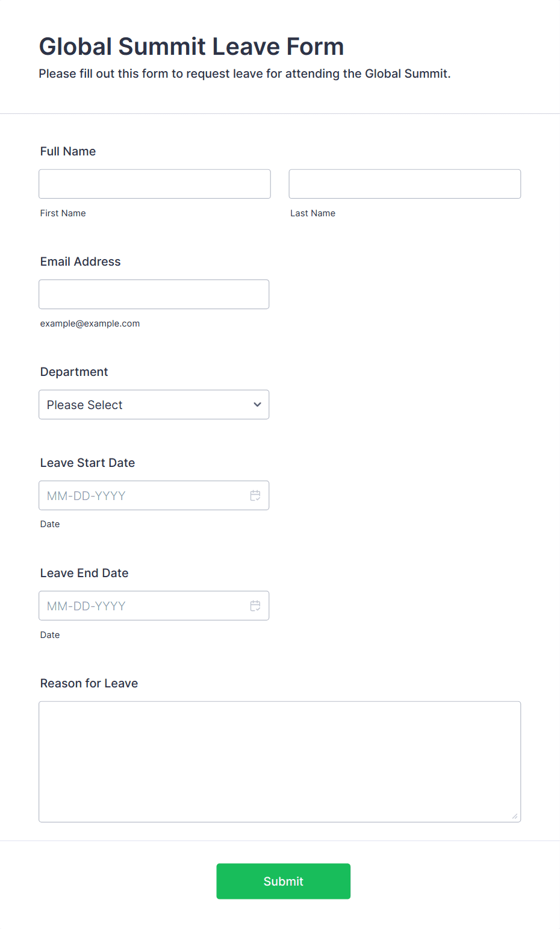Open the Leave End Date calendar picker icon
This screenshot has height=929, width=560.
pos(255,605)
